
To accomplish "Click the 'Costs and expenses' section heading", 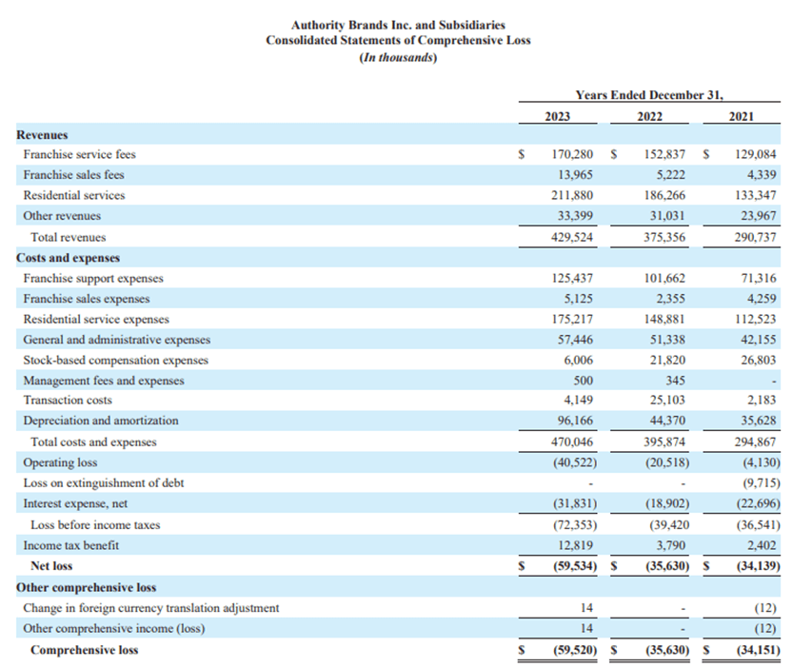I will [x=68, y=258].
